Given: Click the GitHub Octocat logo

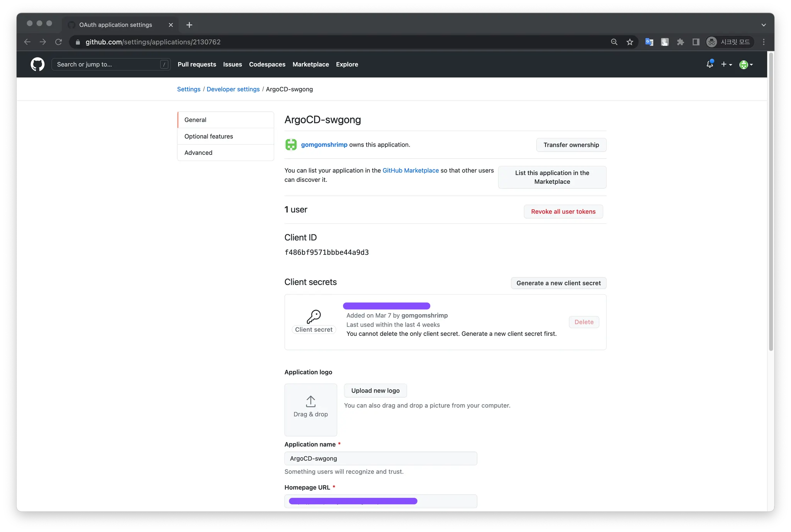Looking at the screenshot, I should coord(37,64).
